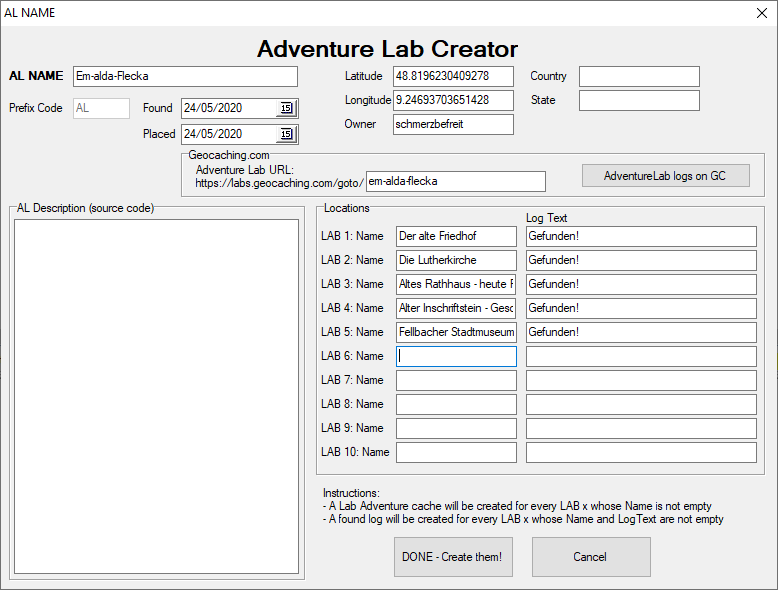Click the https://labs.geocaching.com/goto/ text
Screen dimensions: 778x590
[x=279, y=183]
